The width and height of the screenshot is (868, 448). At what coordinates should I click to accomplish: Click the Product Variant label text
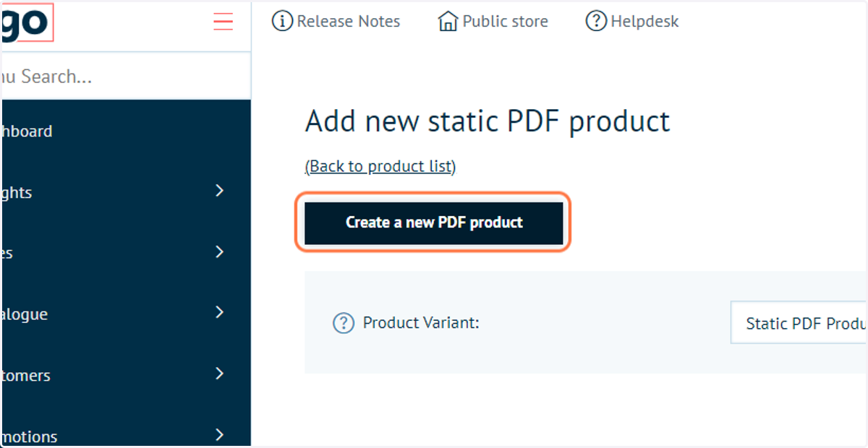click(x=421, y=322)
